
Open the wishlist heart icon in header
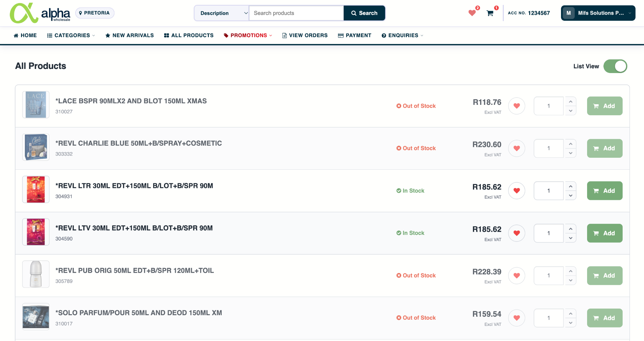click(x=472, y=13)
